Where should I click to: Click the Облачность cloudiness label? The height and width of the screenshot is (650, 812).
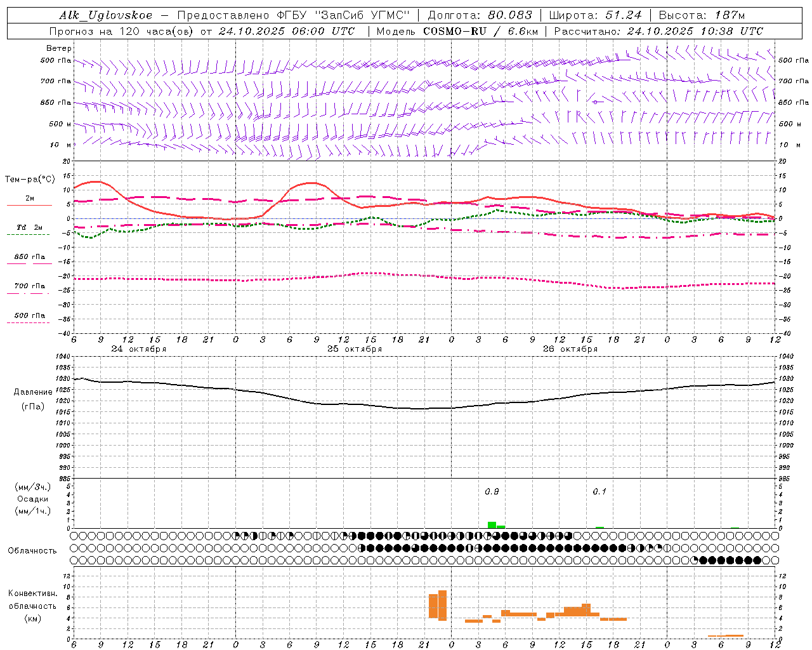32,551
